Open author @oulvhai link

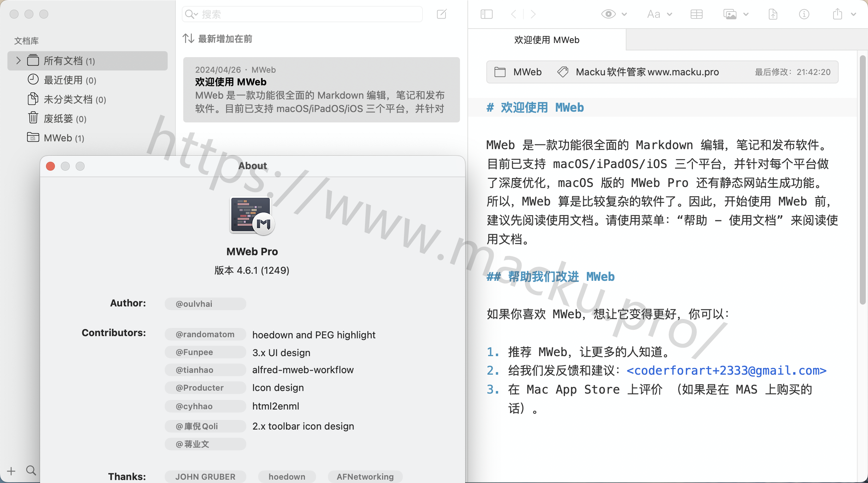[205, 304]
